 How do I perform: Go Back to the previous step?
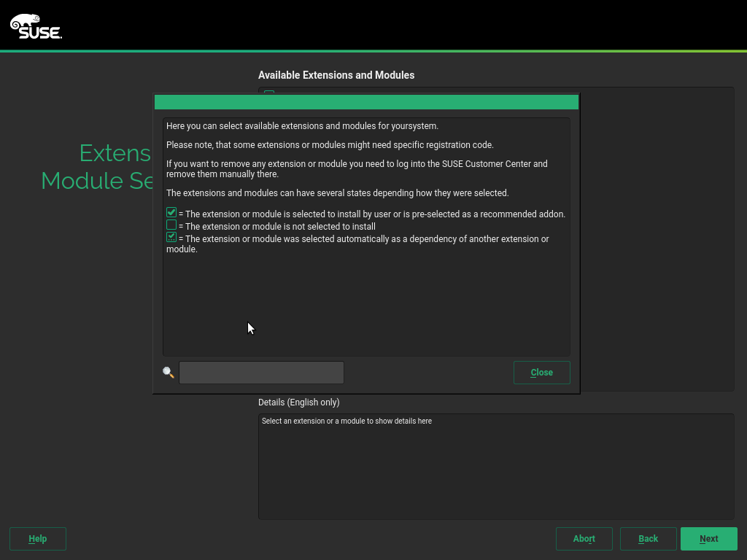pos(648,539)
